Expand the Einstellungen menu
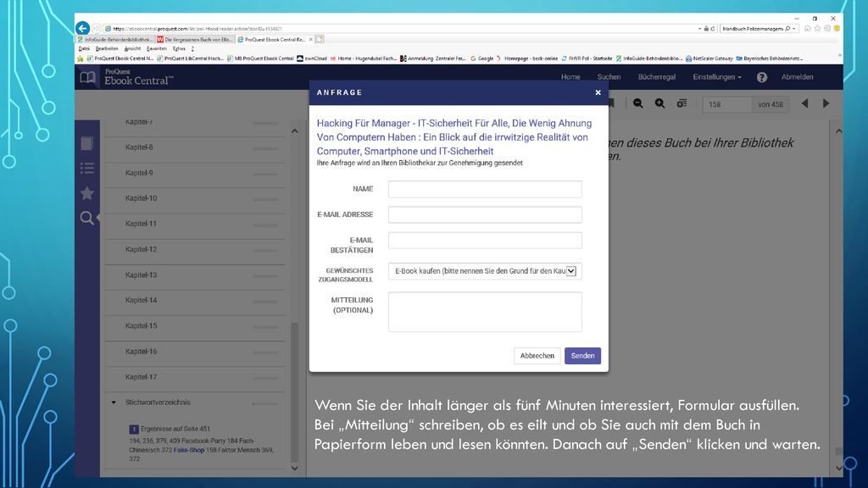 pos(717,77)
